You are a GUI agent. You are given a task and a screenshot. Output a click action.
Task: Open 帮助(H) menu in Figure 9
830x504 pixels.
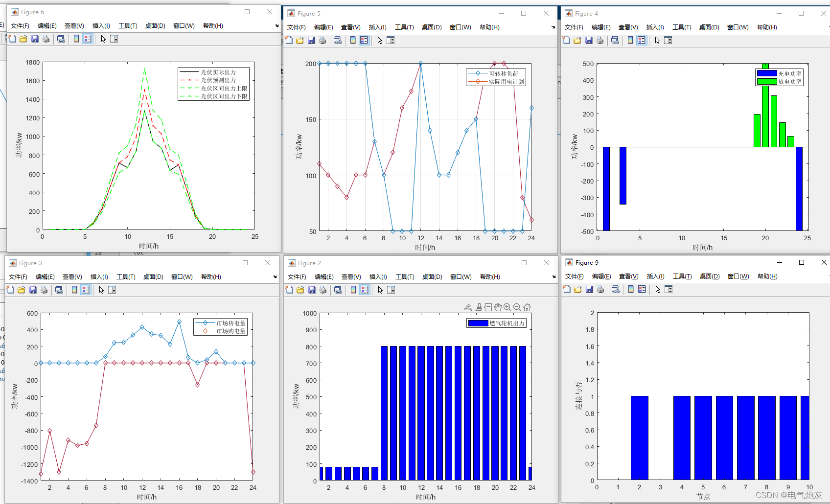point(767,276)
